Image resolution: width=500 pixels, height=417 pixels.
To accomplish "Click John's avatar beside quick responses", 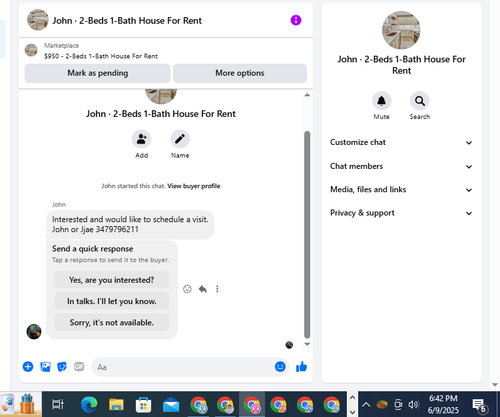I will coord(34,331).
